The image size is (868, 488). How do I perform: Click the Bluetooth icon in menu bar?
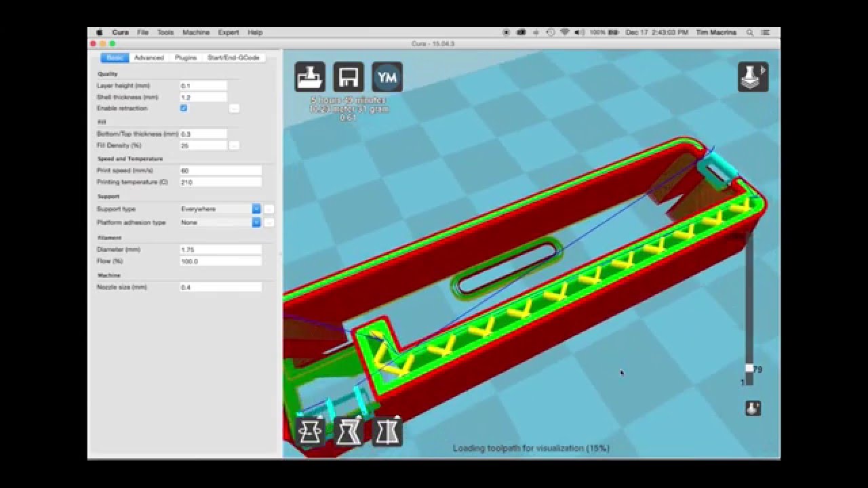(x=536, y=33)
